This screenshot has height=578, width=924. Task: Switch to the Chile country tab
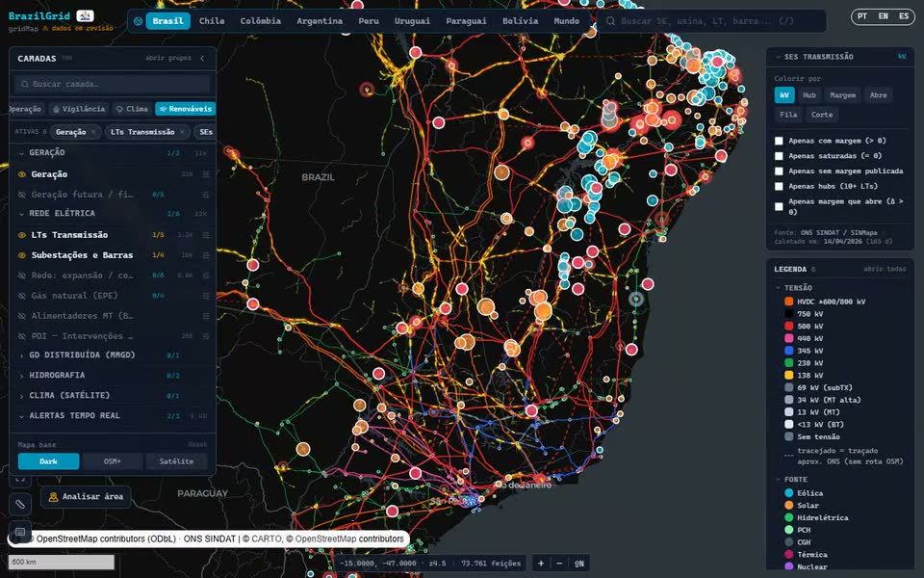pyautogui.click(x=212, y=20)
